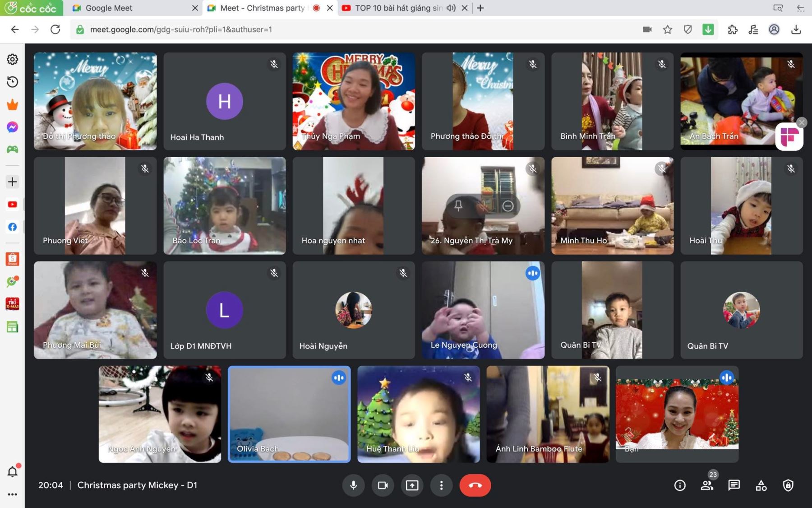Turn off camera in call controls
This screenshot has height=508, width=812.
pos(383,485)
